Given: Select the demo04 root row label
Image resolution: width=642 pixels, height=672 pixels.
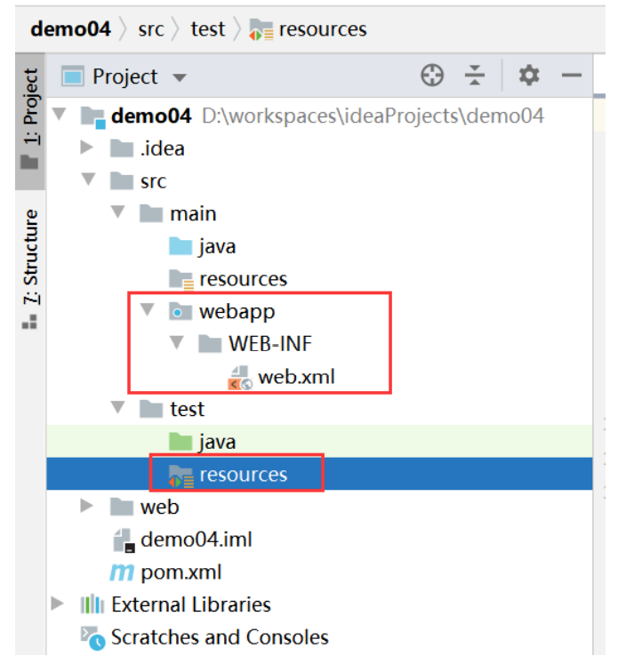Looking at the screenshot, I should tap(151, 116).
